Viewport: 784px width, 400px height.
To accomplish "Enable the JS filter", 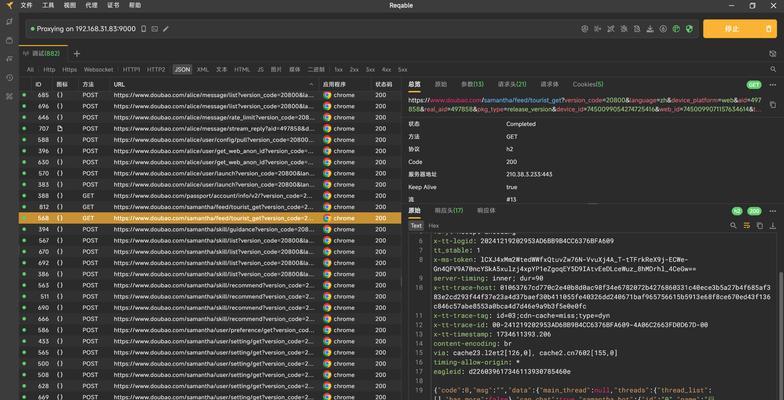I will 260,70.
